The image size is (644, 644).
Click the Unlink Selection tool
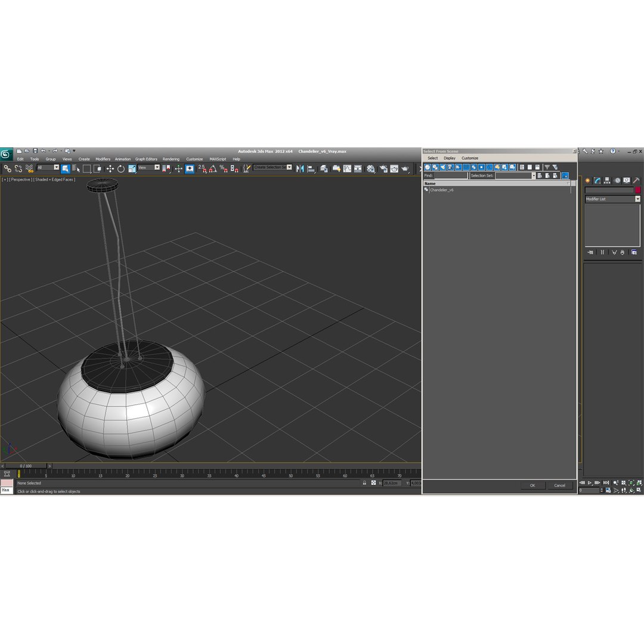point(18,168)
